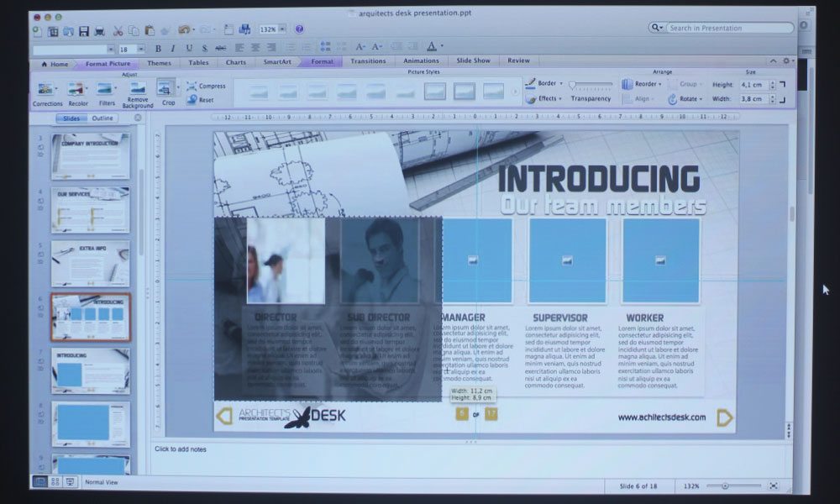The image size is (840, 504).
Task: Click the next slide arrow on slide
Action: 724,417
